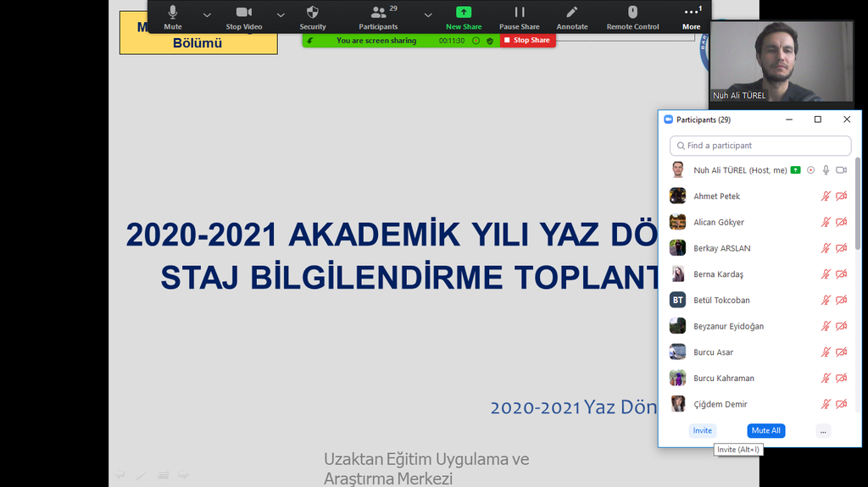The image size is (868, 487).
Task: Click Berkay ARSLAN's muted microphone icon
Action: point(826,248)
